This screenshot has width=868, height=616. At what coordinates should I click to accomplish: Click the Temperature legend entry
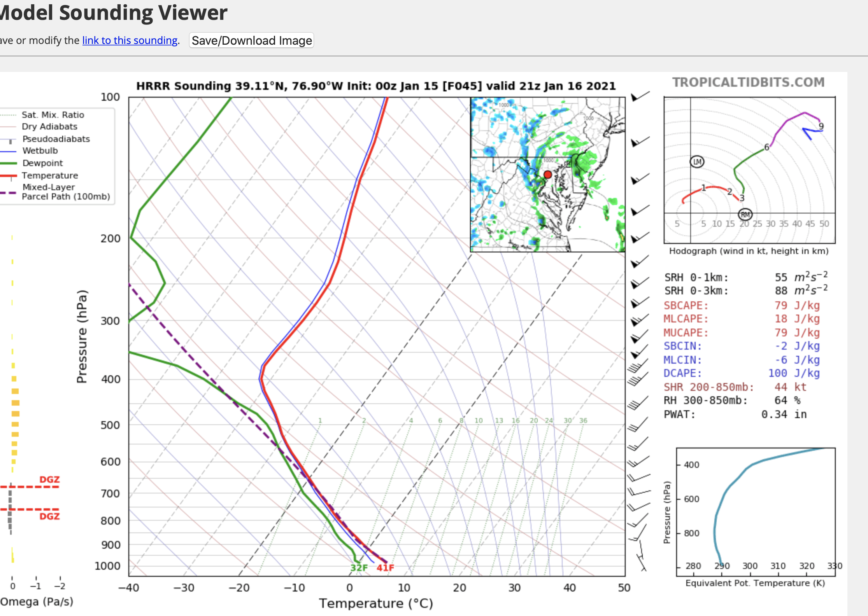point(39,175)
